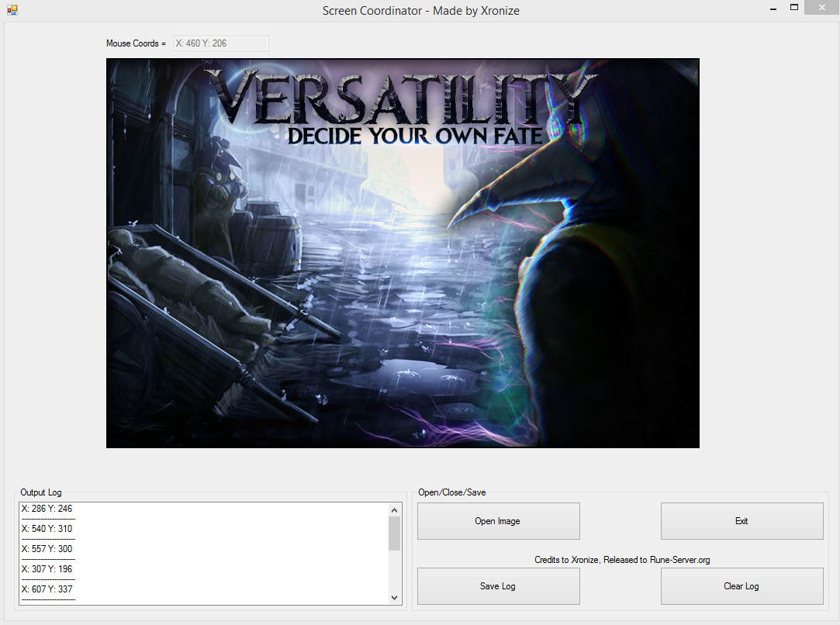
Task: Click the Credits to Xronize text
Action: (622, 560)
